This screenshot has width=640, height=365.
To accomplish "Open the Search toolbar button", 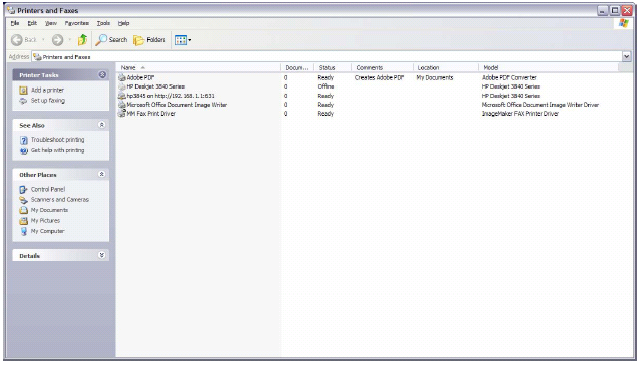I will [x=111, y=40].
